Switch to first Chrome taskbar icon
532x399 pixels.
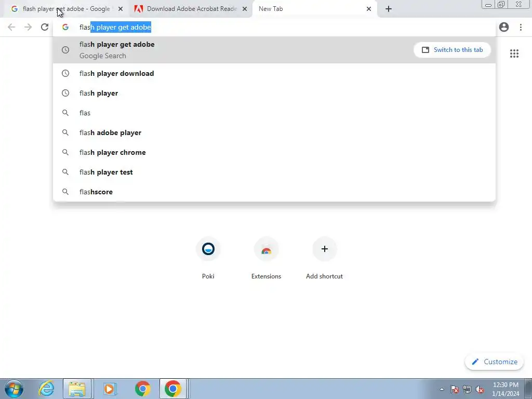pos(142,389)
